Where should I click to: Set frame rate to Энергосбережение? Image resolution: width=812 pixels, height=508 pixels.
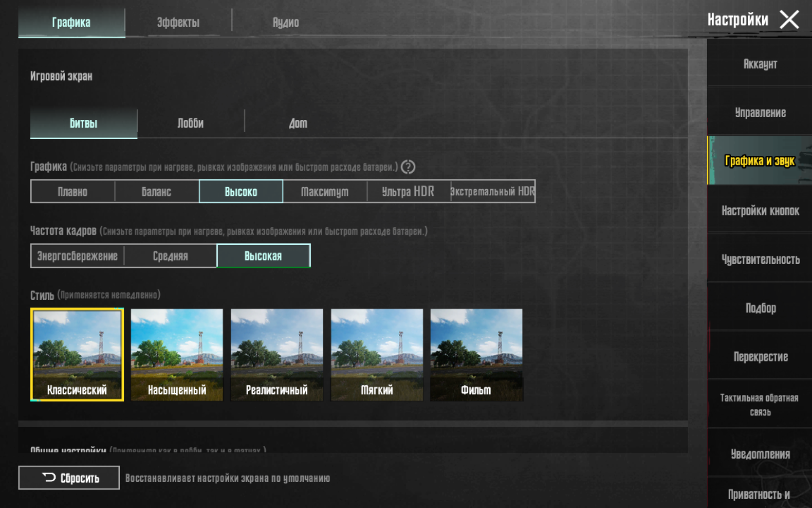pyautogui.click(x=77, y=256)
